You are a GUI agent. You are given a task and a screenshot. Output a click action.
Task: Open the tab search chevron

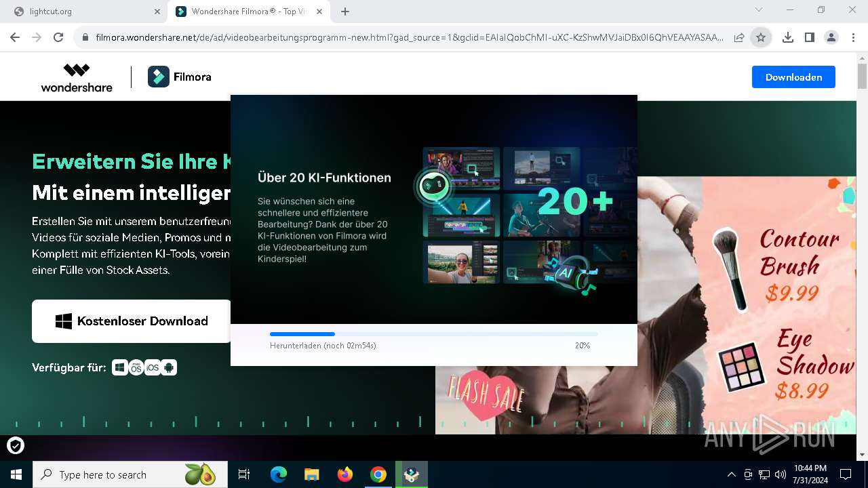pyautogui.click(x=759, y=10)
